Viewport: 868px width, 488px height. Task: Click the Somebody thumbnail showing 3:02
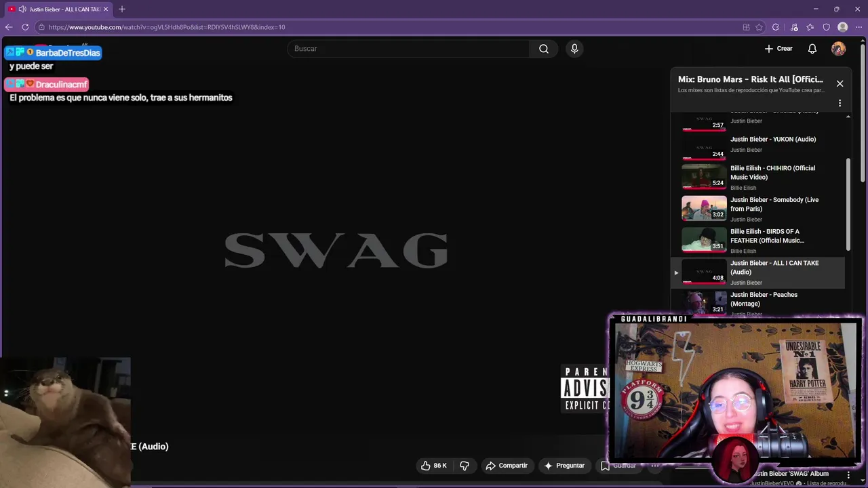tap(704, 208)
